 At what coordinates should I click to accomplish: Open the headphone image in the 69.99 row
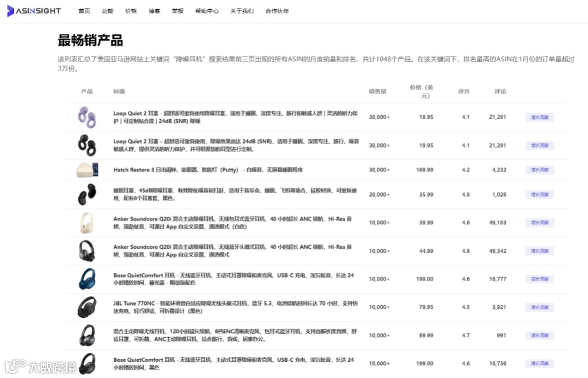(x=87, y=336)
